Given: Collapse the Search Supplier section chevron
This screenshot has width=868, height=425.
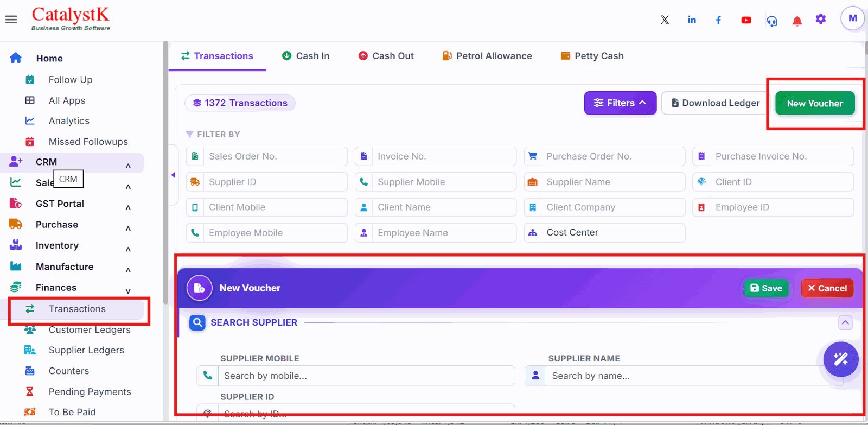Looking at the screenshot, I should (x=845, y=322).
